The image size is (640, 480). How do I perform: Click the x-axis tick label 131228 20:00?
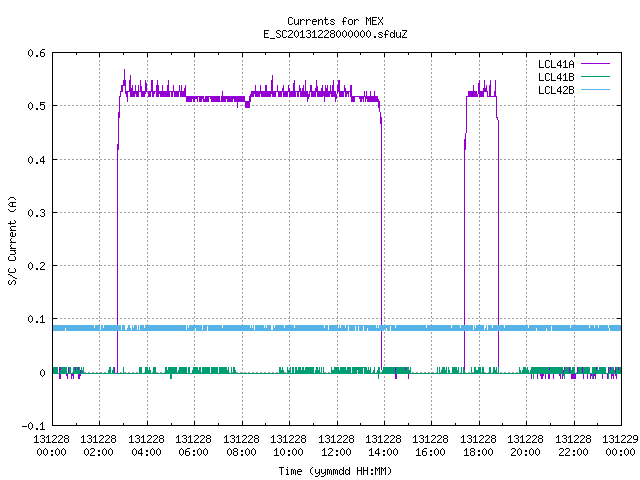(x=525, y=446)
